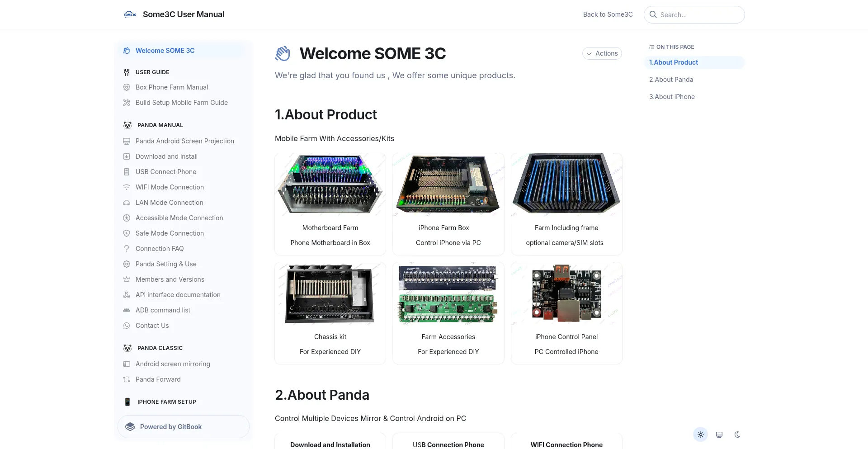Open WIFI Connection Phone card
Screen dimensions: 868x449
point(566,441)
